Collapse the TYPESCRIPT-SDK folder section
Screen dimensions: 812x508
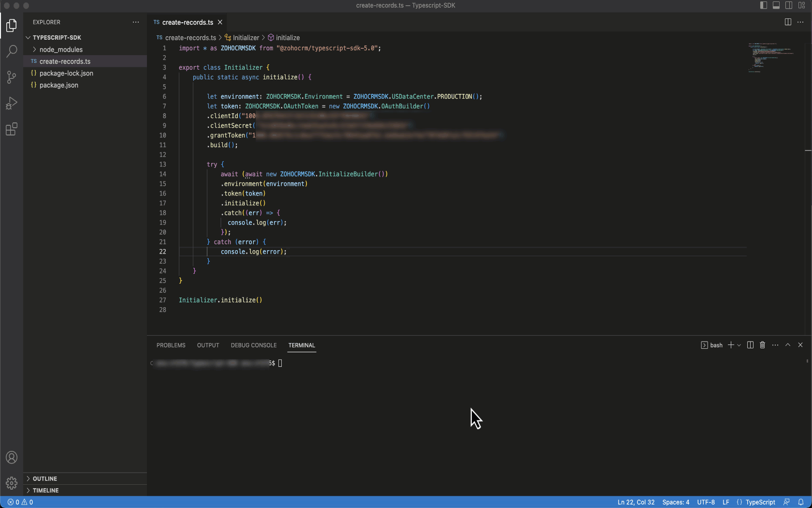(57, 38)
